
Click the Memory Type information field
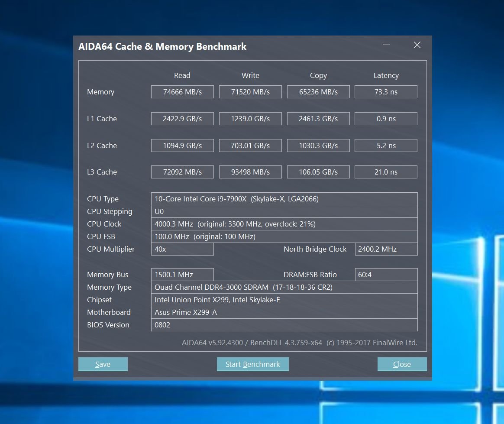(x=284, y=287)
